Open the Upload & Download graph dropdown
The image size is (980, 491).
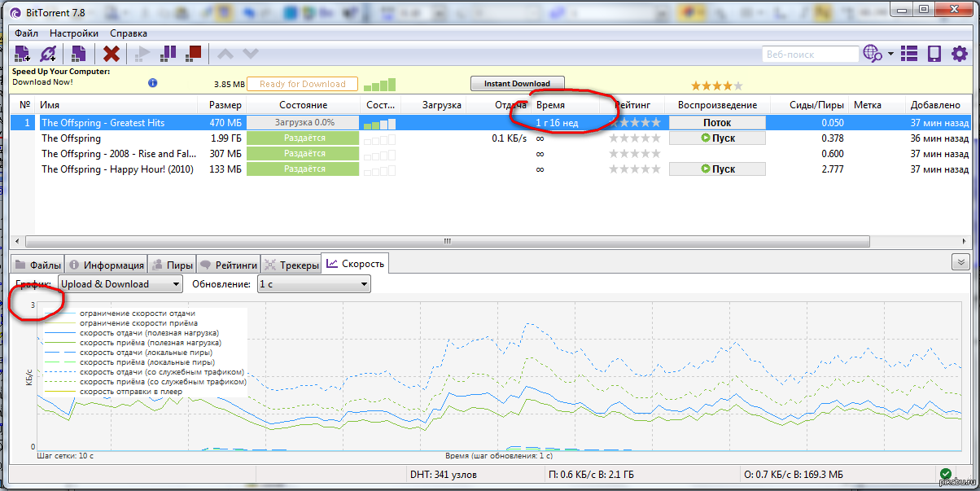point(120,284)
